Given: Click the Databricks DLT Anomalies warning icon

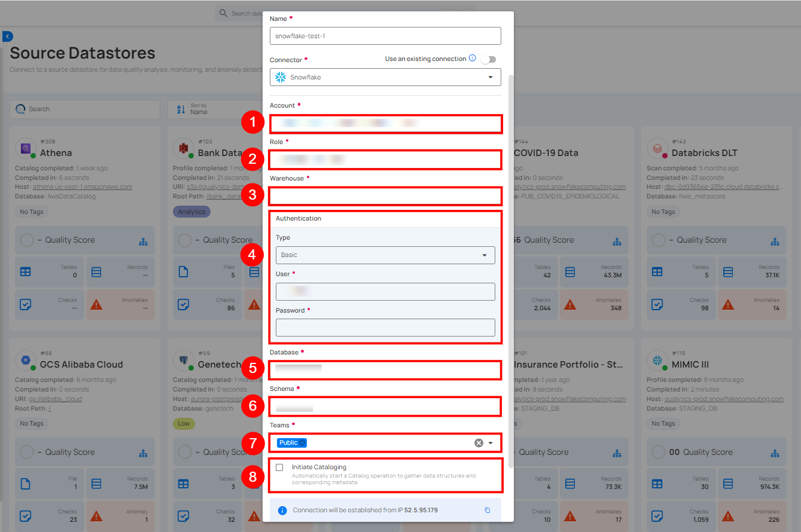Looking at the screenshot, I should (x=727, y=304).
